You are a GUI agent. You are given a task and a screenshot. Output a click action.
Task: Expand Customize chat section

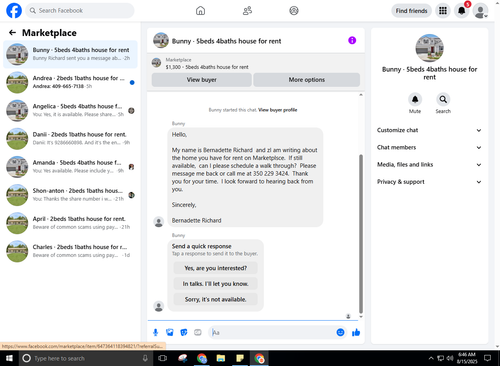click(x=429, y=130)
